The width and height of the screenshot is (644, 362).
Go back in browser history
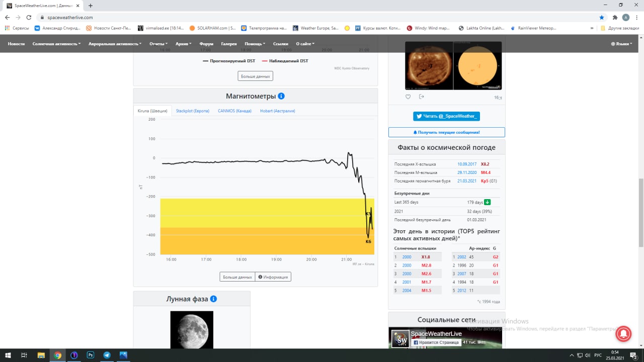point(7,17)
